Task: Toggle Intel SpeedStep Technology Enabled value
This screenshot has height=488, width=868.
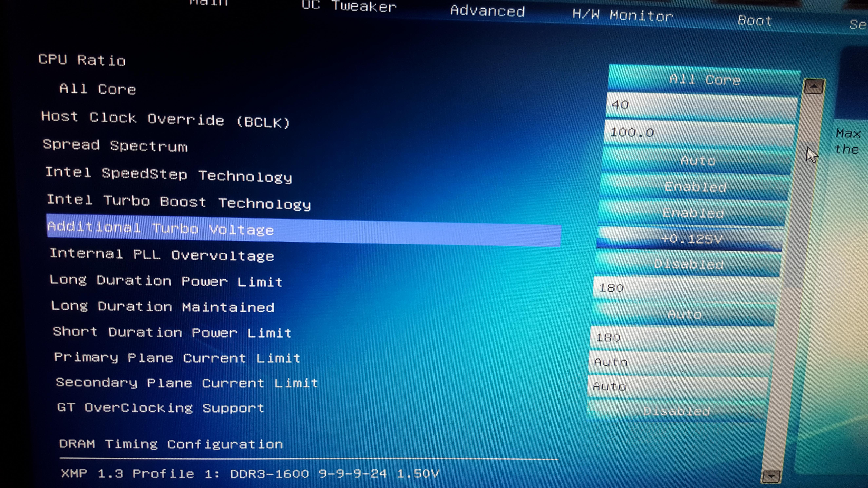Action: tap(695, 187)
